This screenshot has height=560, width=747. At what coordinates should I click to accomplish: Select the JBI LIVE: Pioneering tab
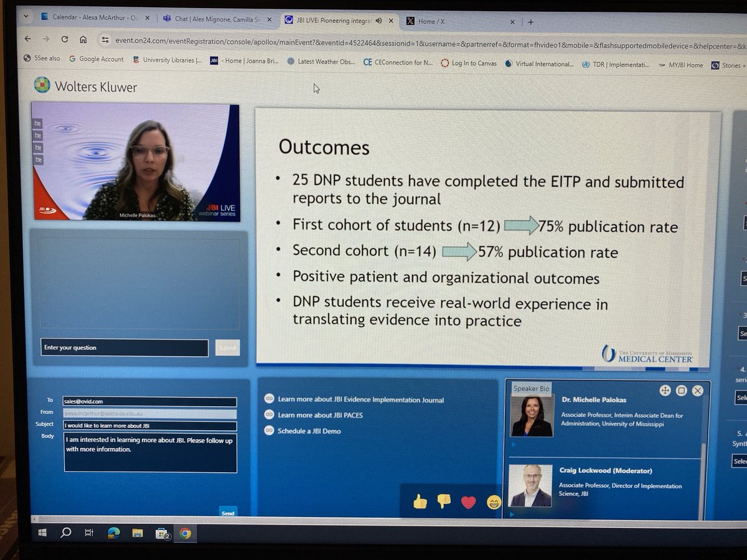tap(339, 20)
